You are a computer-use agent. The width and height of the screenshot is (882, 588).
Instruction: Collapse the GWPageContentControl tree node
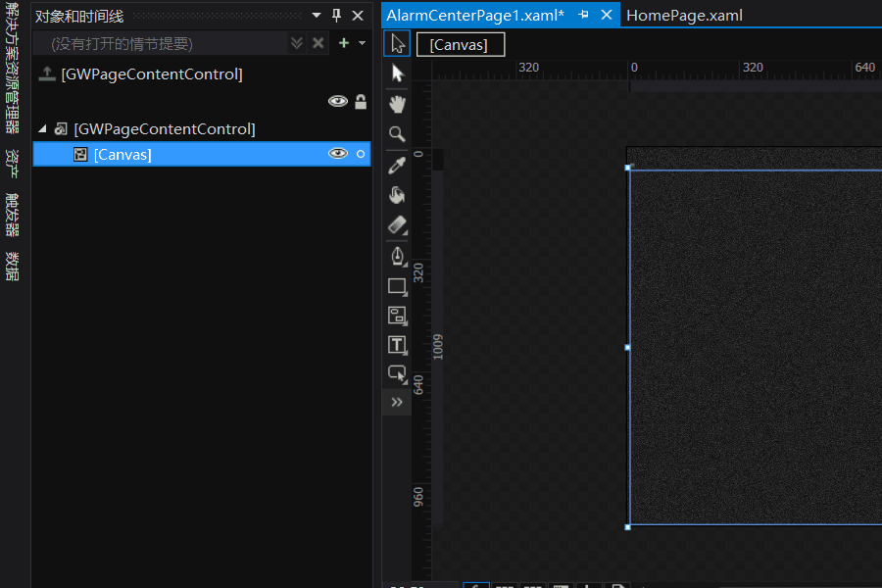coord(42,129)
